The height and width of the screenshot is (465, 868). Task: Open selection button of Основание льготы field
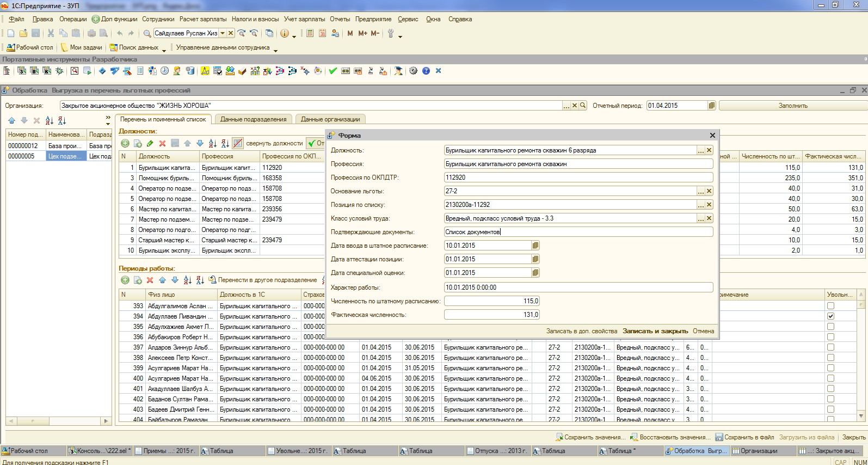(x=701, y=191)
